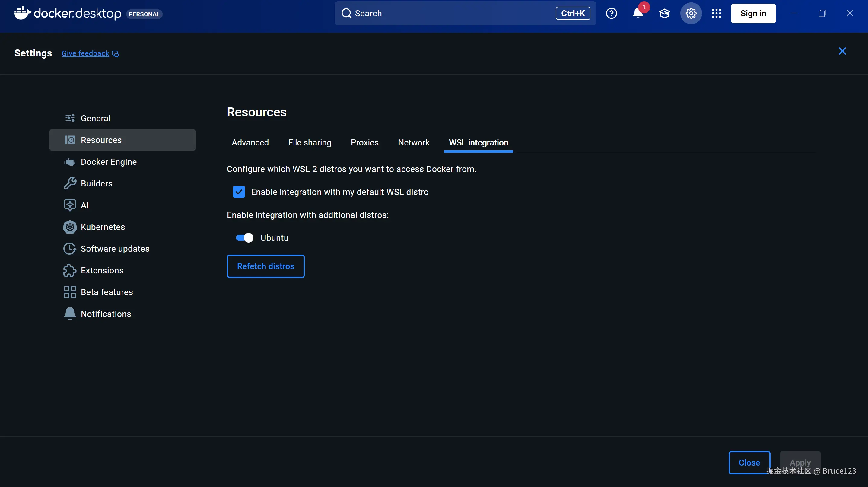Click the Extensions puzzle piece icon
The image size is (868, 487).
pos(70,271)
